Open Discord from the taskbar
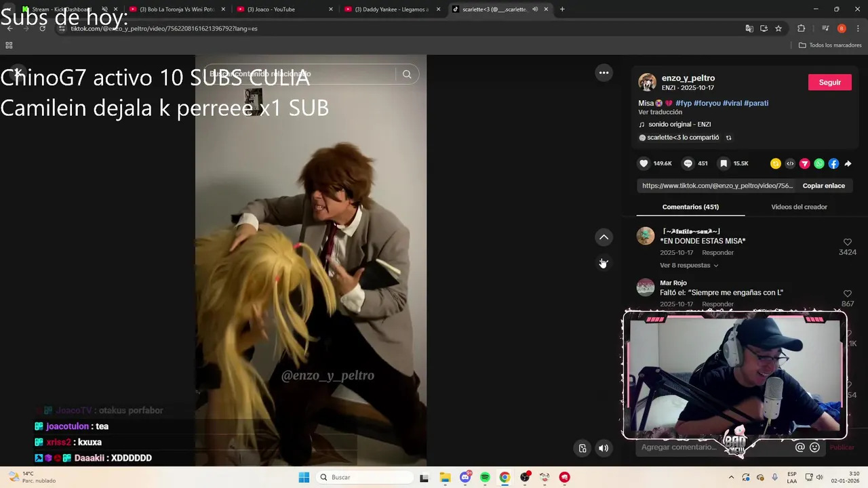The width and height of the screenshot is (868, 488). click(465, 477)
